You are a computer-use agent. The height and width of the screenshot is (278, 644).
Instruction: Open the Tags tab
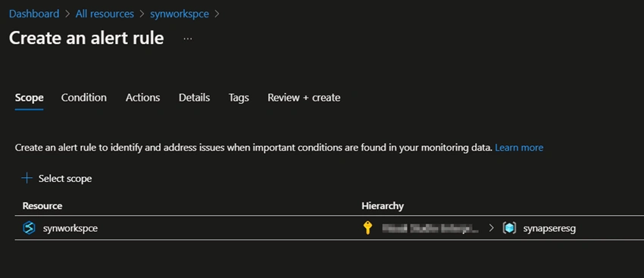[x=239, y=98]
